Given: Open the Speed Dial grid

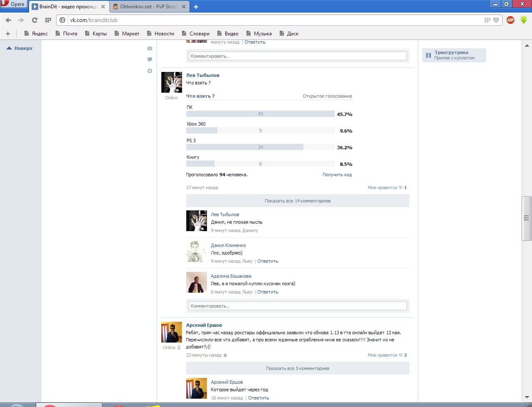Looking at the screenshot, I should (x=48, y=20).
